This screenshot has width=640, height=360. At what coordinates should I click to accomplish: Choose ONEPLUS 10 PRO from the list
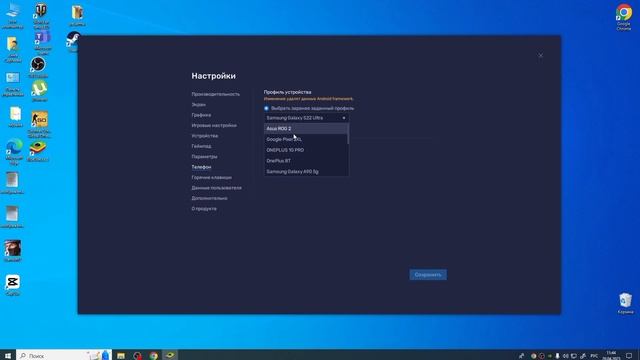pos(306,150)
